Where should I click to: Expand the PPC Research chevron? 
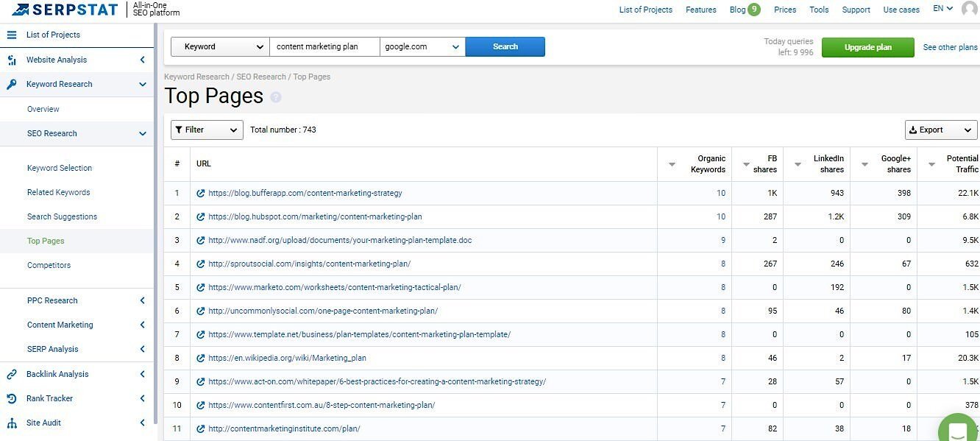(x=143, y=300)
